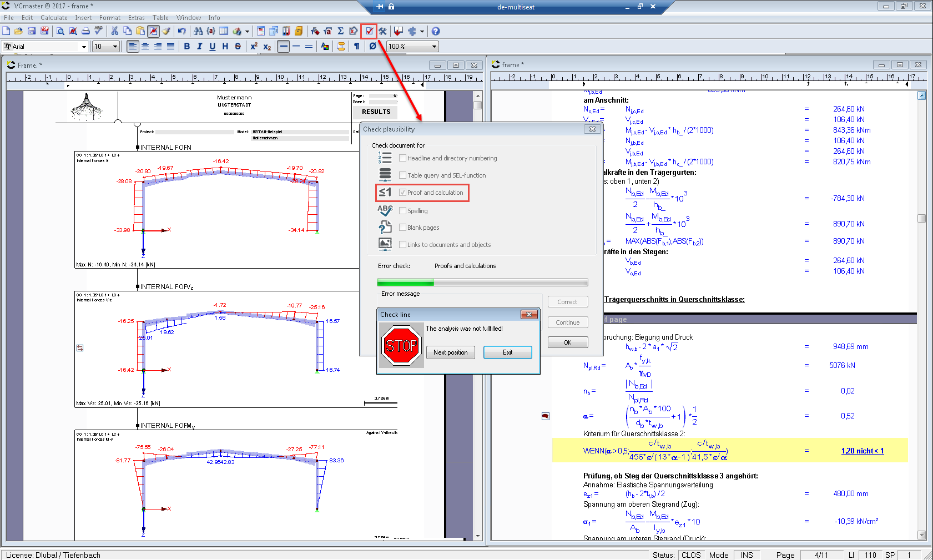
Task: Show paragraph marks with the pilcrow icon
Action: pyautogui.click(x=357, y=47)
